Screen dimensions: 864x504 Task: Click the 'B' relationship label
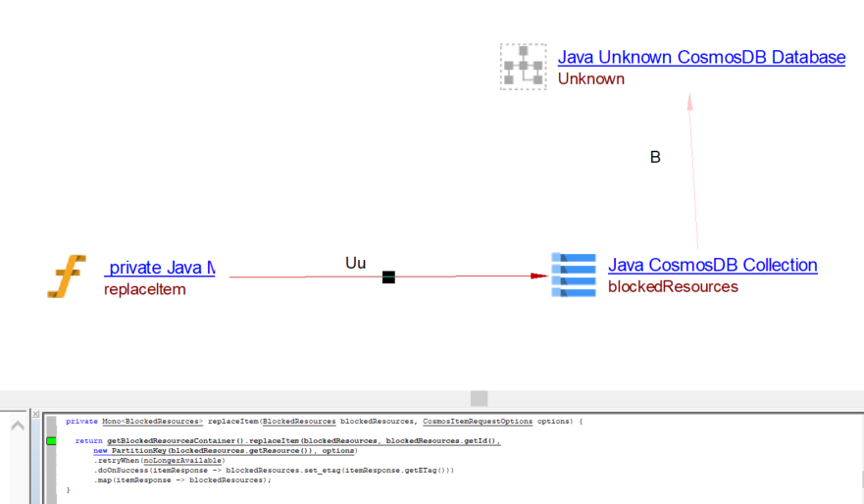[655, 157]
